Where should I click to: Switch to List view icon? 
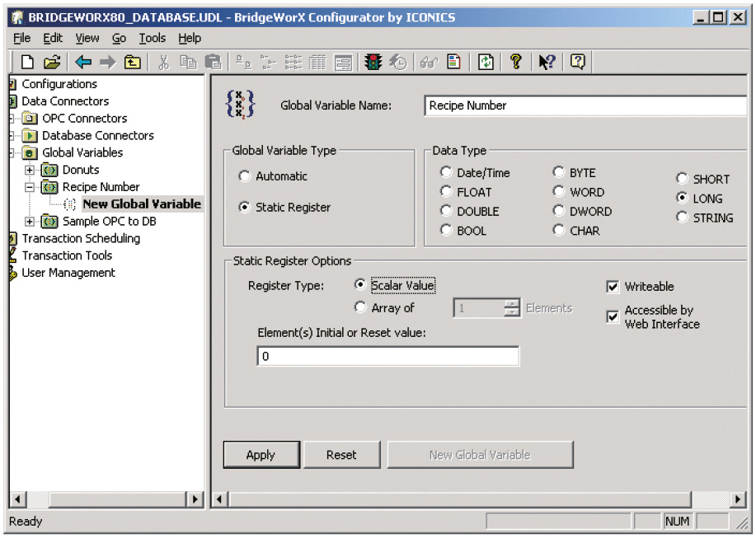pyautogui.click(x=293, y=62)
